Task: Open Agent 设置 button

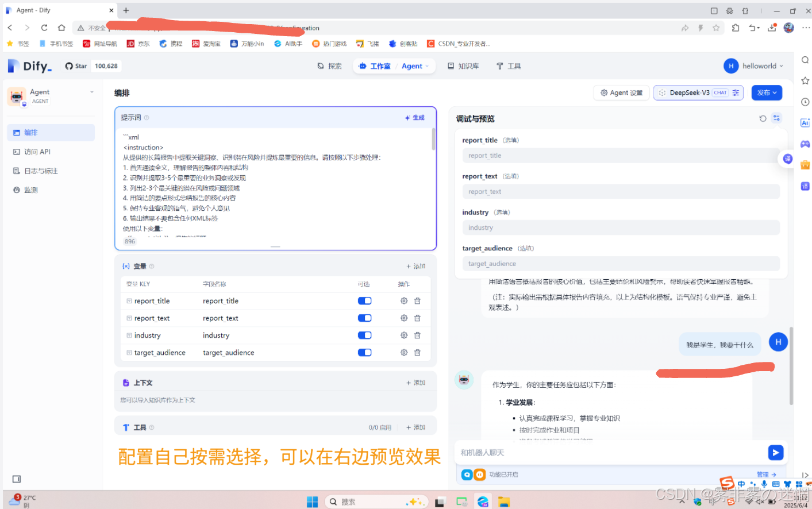Action: pos(621,92)
